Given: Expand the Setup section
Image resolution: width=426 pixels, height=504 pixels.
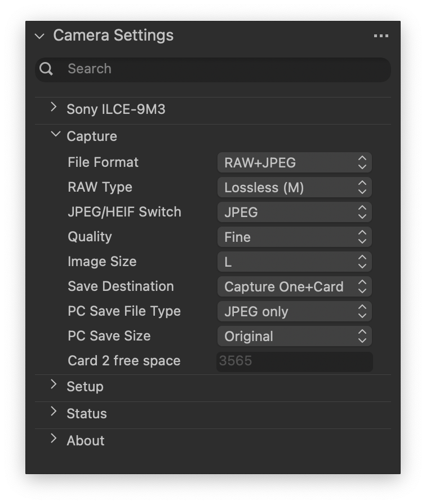Looking at the screenshot, I should pyautogui.click(x=54, y=384).
